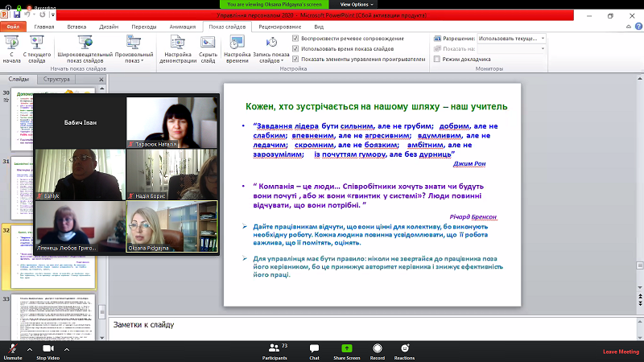Click the slideshow setup (Настройка демонстрации) icon
This screenshot has width=644, height=362.
coord(178,45)
